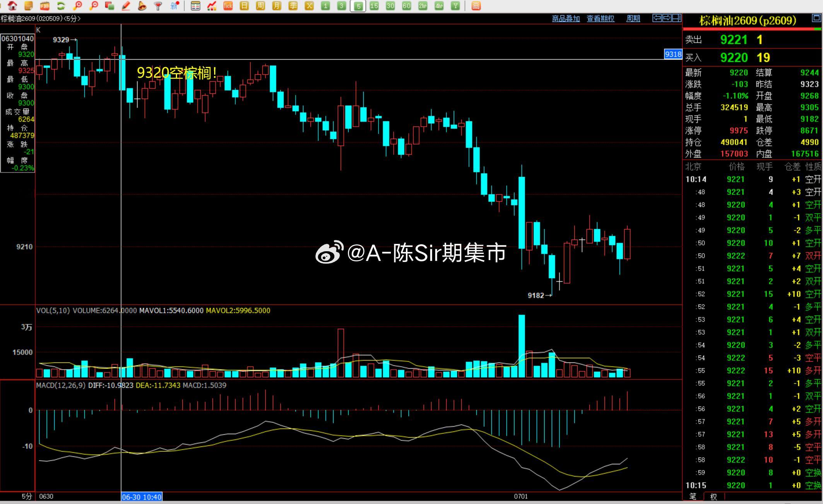
Task: Click the 0701 date label on the time axis
Action: click(x=521, y=497)
